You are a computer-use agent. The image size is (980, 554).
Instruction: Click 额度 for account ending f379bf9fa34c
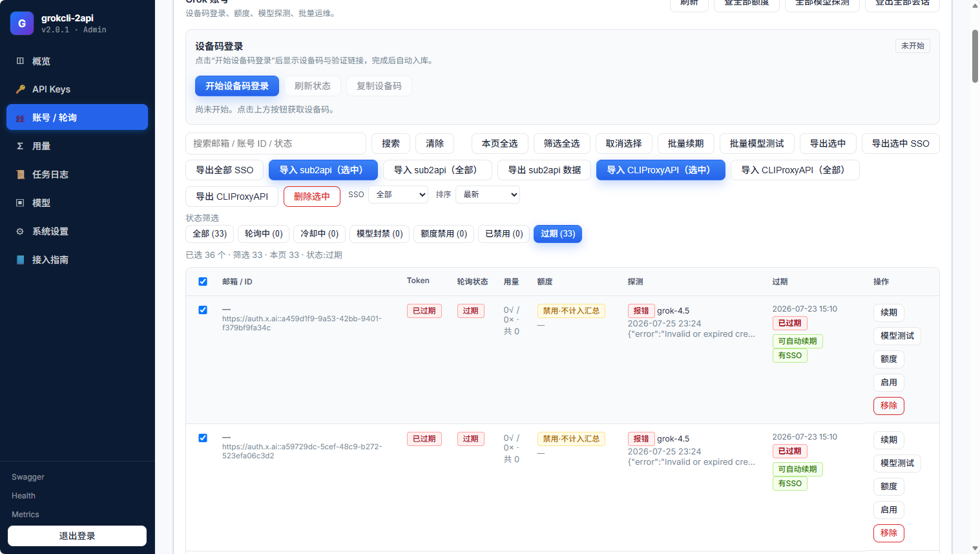click(x=889, y=359)
